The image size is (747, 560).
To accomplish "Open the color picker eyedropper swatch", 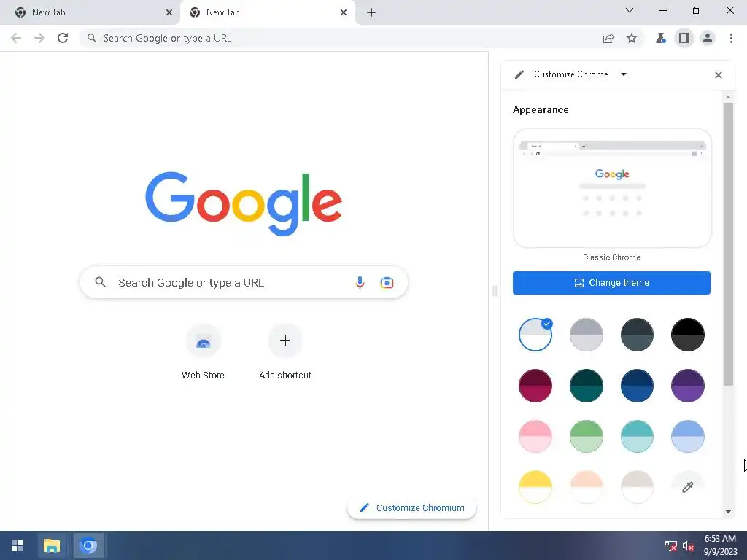I will pos(687,486).
